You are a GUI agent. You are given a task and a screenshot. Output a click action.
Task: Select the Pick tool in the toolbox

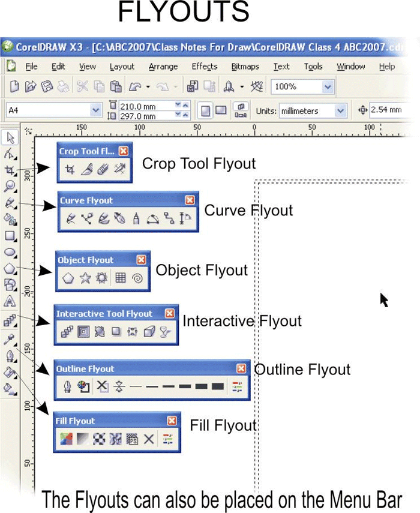click(10, 138)
